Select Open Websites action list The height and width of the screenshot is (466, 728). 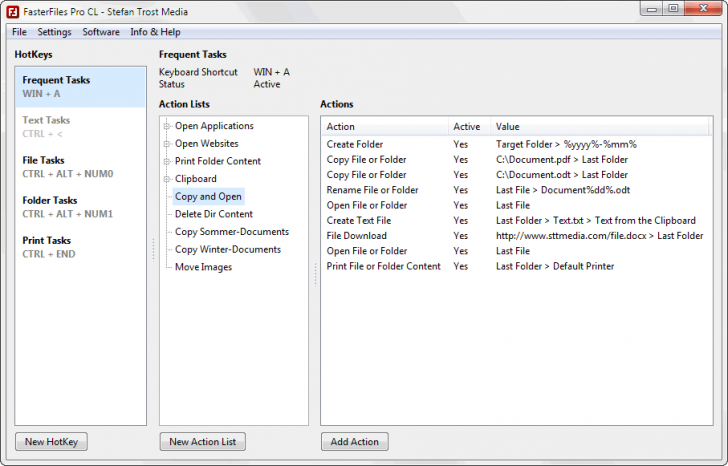pos(206,143)
